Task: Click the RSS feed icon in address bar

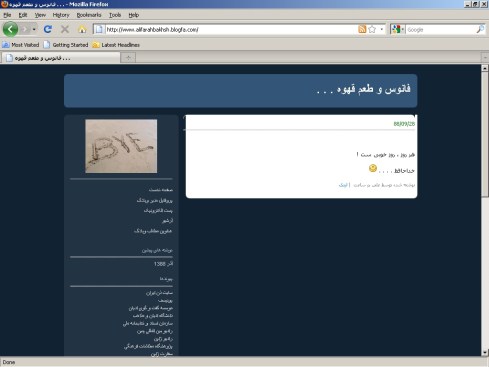Action: (x=362, y=29)
